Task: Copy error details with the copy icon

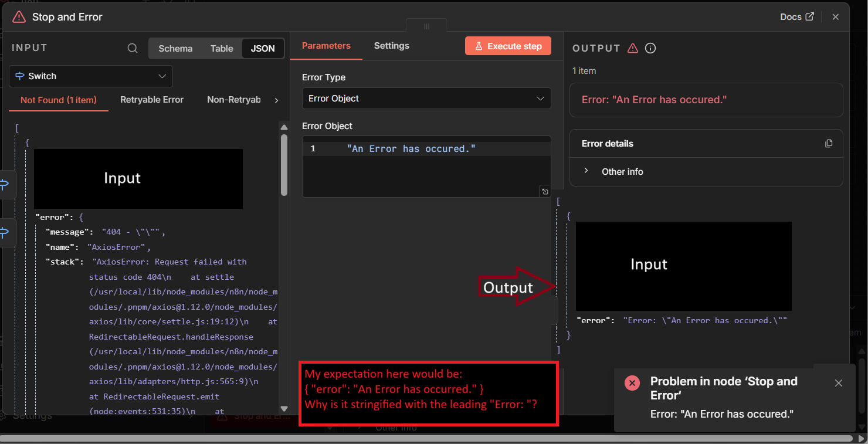Action: 829,143
